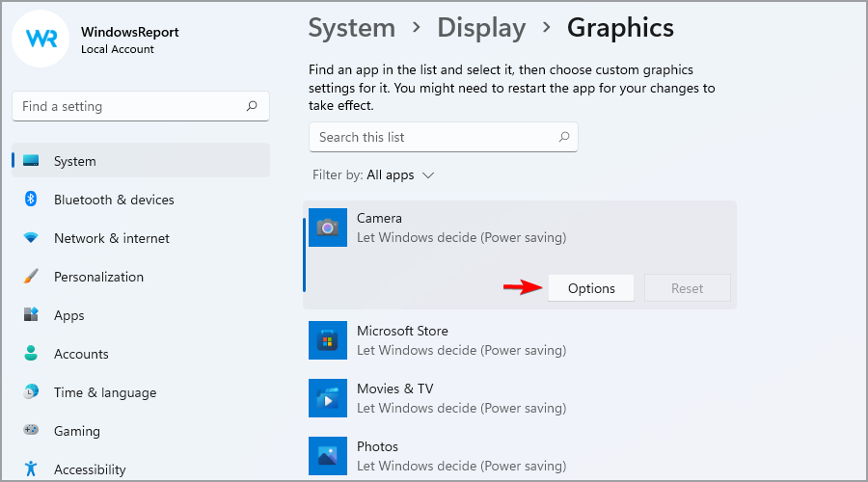Screen dimensions: 868x482
Task: Focus the Search this list field
Action: [x=444, y=137]
